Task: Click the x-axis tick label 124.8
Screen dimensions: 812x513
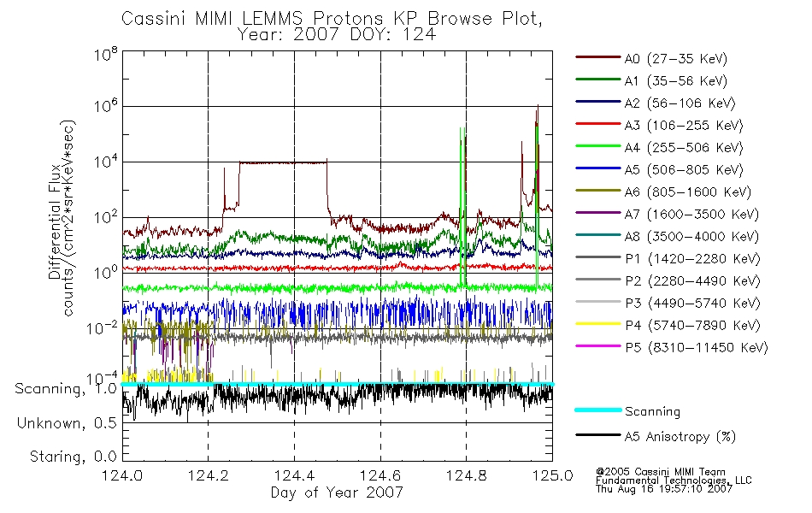Action: (x=466, y=475)
